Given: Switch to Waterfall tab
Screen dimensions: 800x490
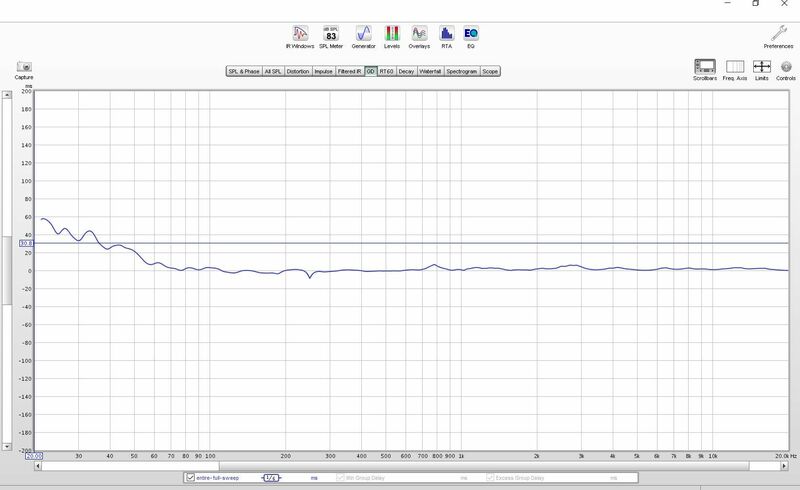Looking at the screenshot, I should 430,71.
